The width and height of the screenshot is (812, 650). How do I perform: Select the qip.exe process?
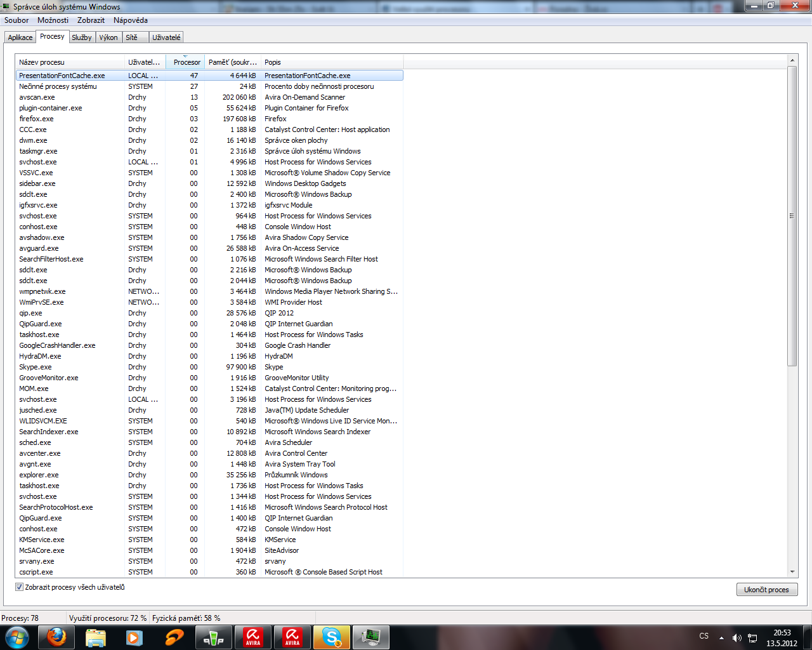click(x=209, y=313)
